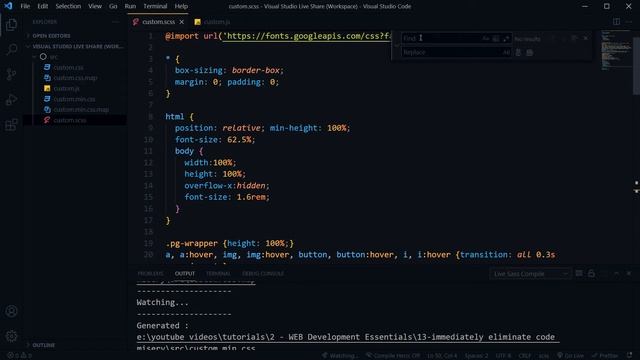Screen dimensions: 640x360
Task: Click the UTF-8 encoding status item
Action: (503, 356)
